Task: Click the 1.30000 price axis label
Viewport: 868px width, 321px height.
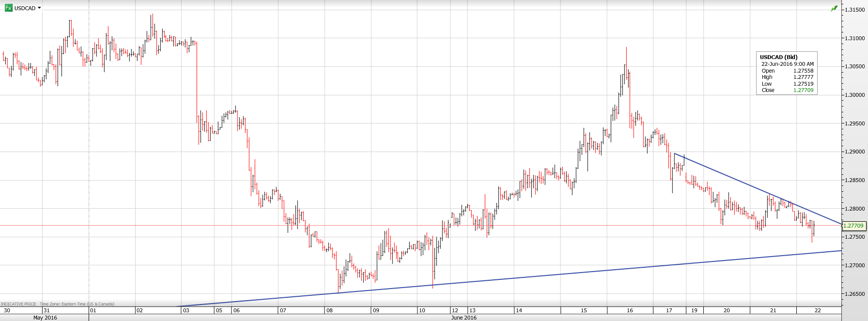Action: [x=855, y=95]
